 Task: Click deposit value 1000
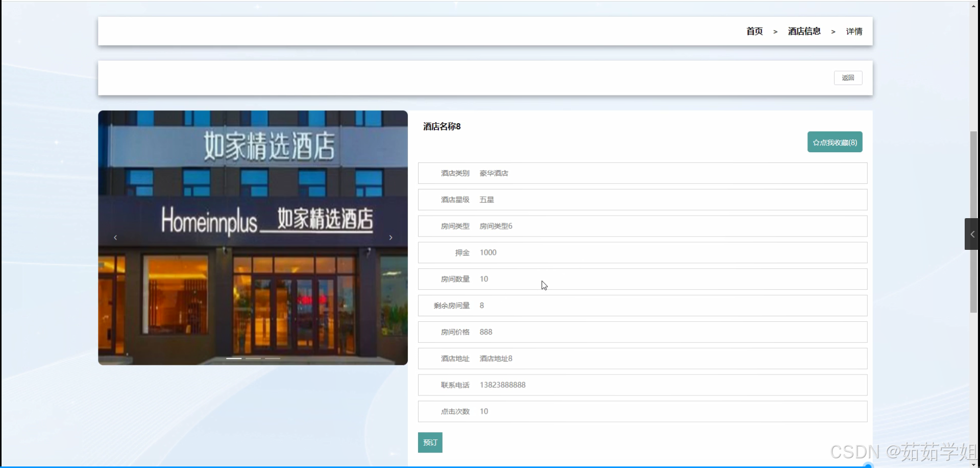tap(488, 252)
